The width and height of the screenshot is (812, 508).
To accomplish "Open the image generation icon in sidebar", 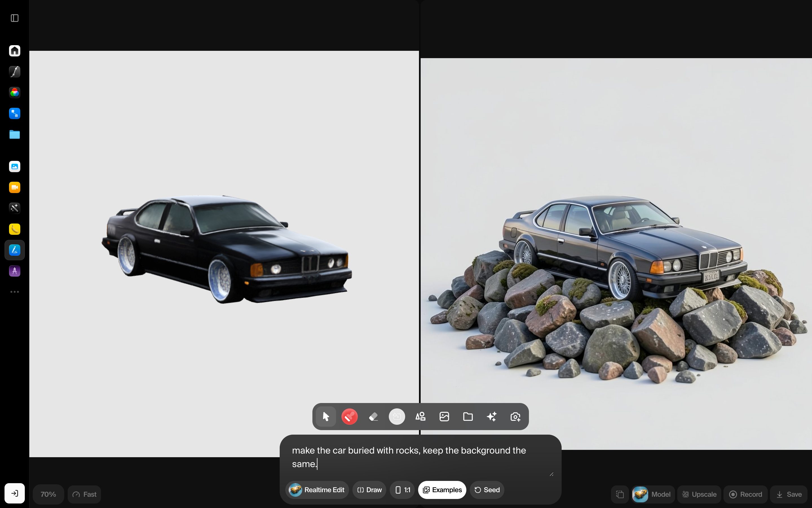I will coord(14,167).
